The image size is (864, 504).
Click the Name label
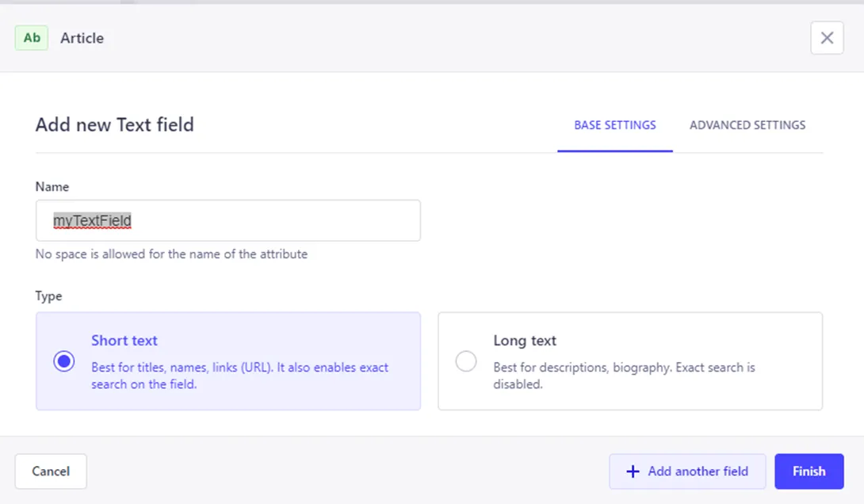tap(52, 187)
